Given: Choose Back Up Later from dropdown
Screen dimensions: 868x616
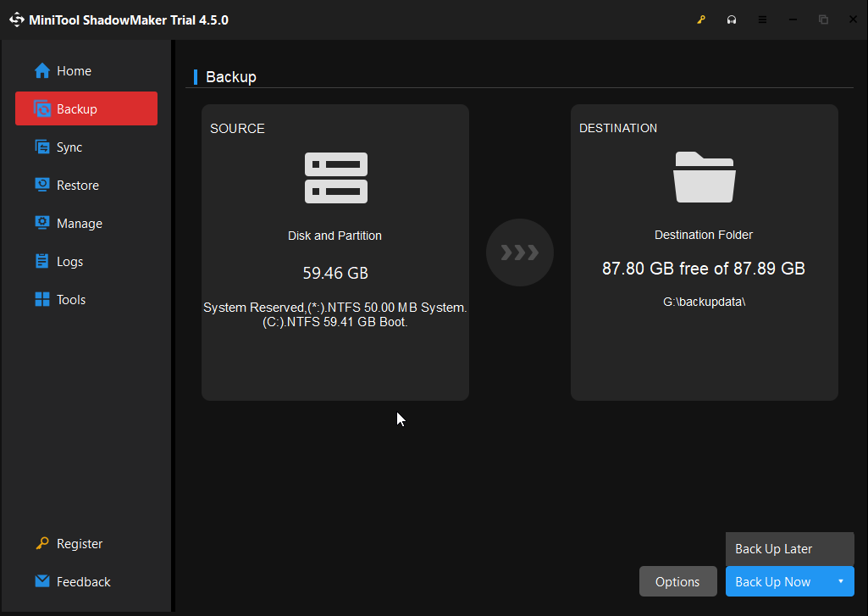Looking at the screenshot, I should (790, 549).
